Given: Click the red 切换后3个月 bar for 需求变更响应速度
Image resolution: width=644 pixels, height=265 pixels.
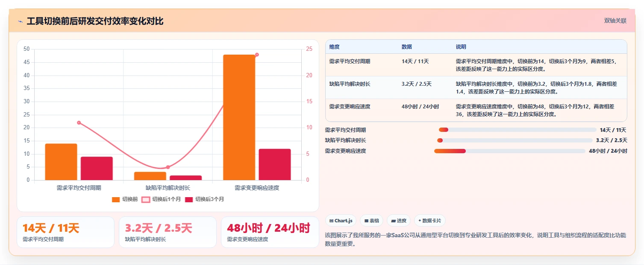Looking at the screenshot, I should (275, 164).
